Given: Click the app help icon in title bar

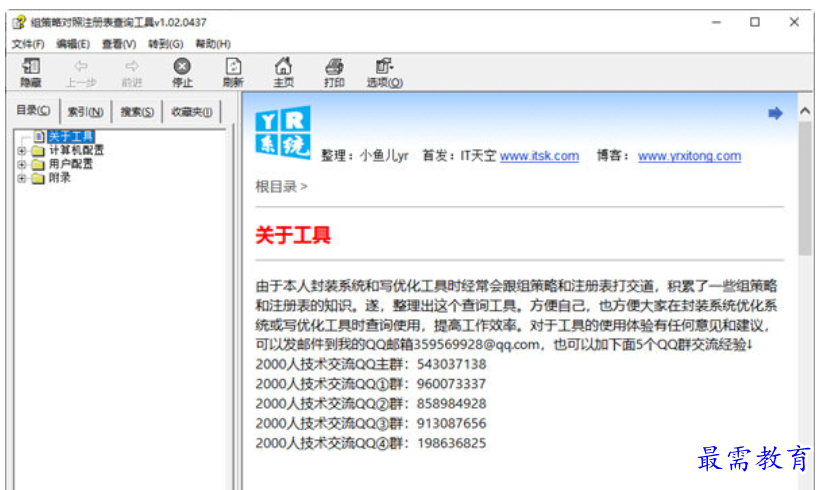Looking at the screenshot, I should point(19,22).
